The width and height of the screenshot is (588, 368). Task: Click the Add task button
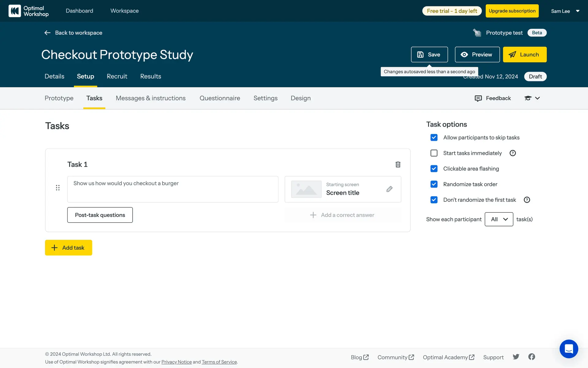69,247
